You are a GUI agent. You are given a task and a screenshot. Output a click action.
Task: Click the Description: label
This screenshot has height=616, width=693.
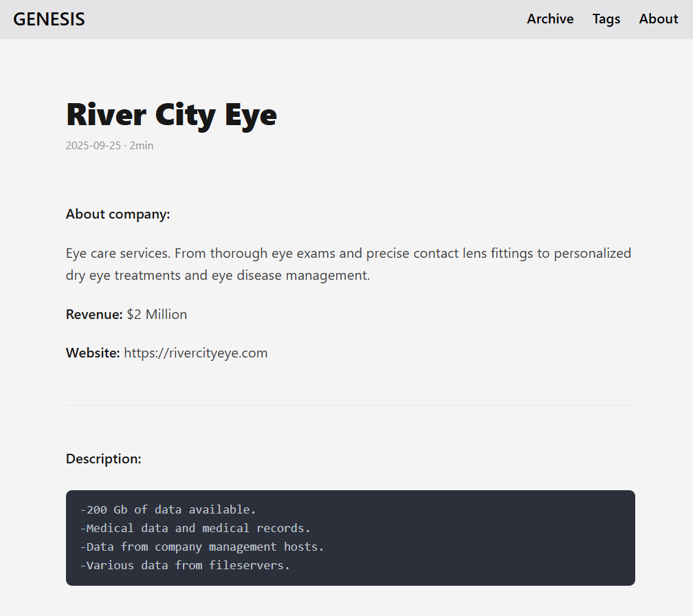103,459
